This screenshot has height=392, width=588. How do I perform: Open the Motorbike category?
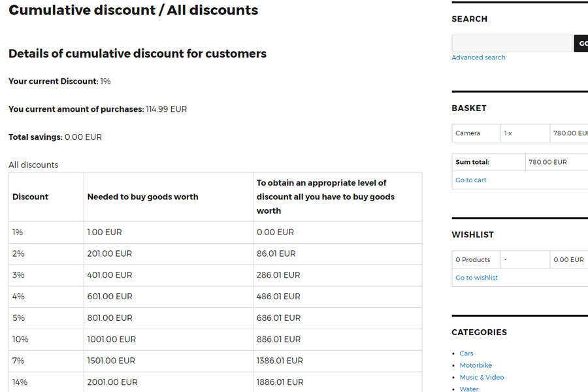click(476, 365)
